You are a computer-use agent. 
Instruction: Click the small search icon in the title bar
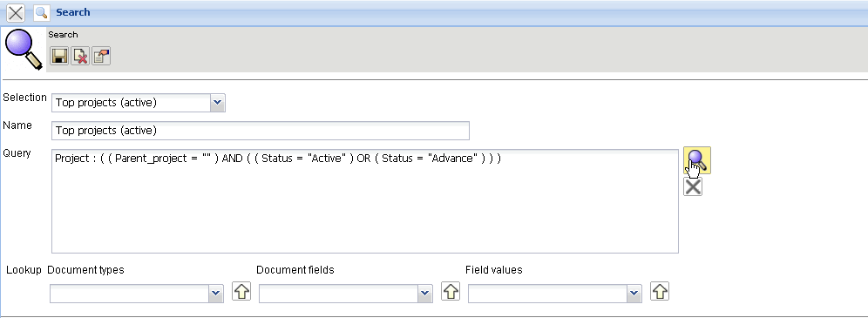click(42, 12)
